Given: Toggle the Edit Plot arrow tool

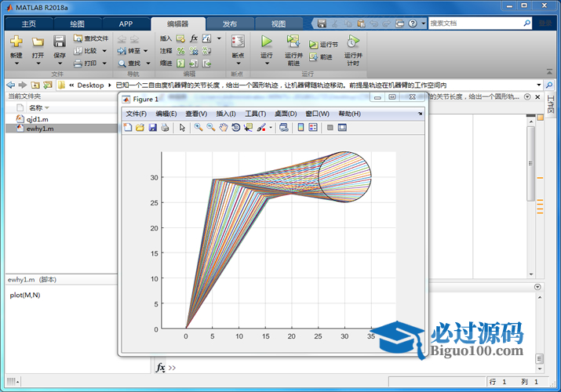Looking at the screenshot, I should click(182, 128).
